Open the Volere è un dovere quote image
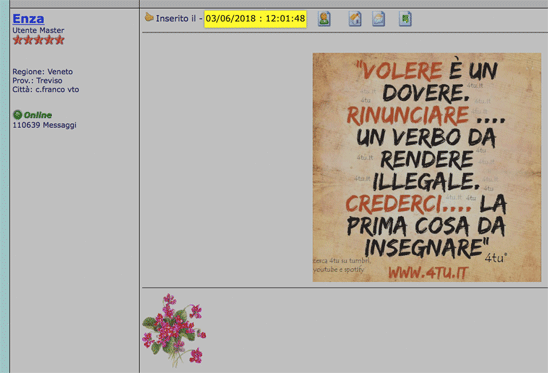The height and width of the screenshot is (373, 548). coord(427,167)
